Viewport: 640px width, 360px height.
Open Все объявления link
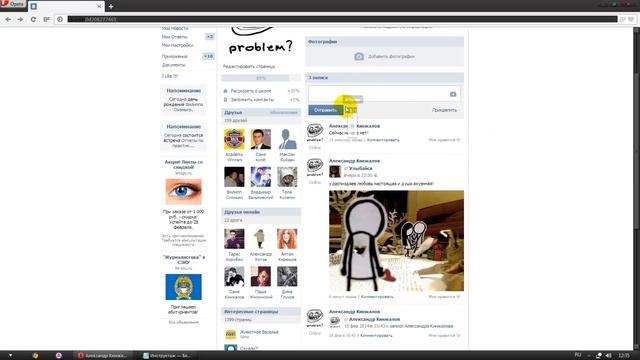tap(184, 322)
